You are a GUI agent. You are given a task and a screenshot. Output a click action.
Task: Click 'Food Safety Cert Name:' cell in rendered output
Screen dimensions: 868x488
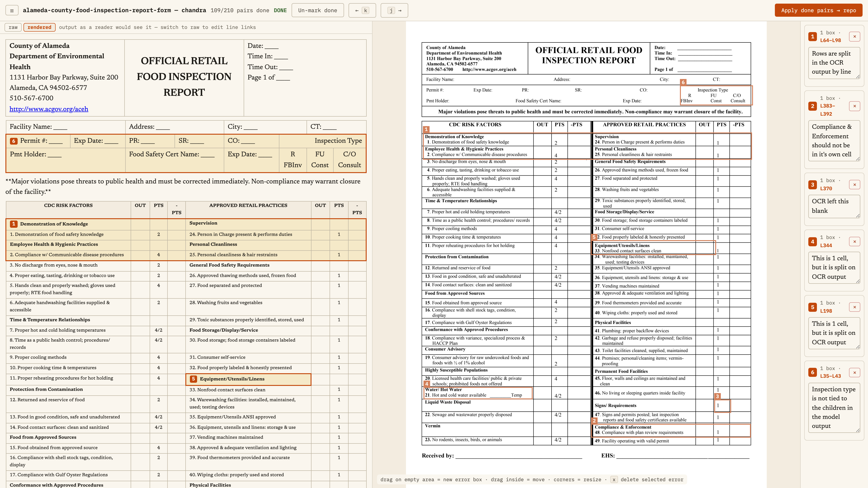[x=175, y=160]
